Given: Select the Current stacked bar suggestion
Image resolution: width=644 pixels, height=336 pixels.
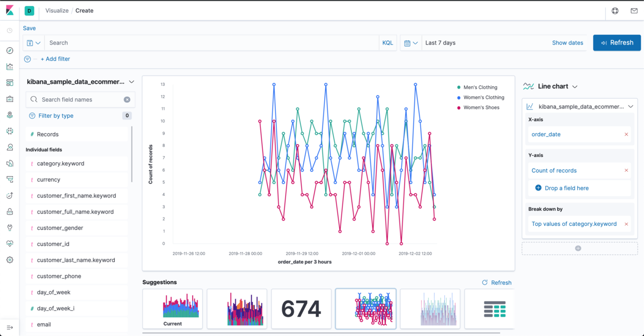Looking at the screenshot, I should pyautogui.click(x=173, y=309).
